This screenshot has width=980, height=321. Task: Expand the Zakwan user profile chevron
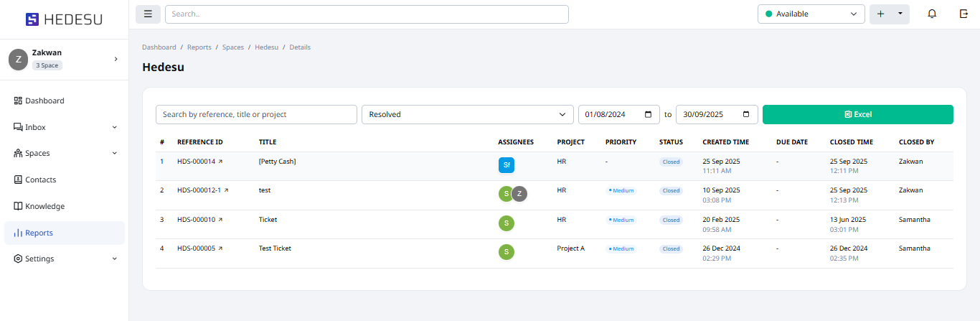click(x=116, y=59)
